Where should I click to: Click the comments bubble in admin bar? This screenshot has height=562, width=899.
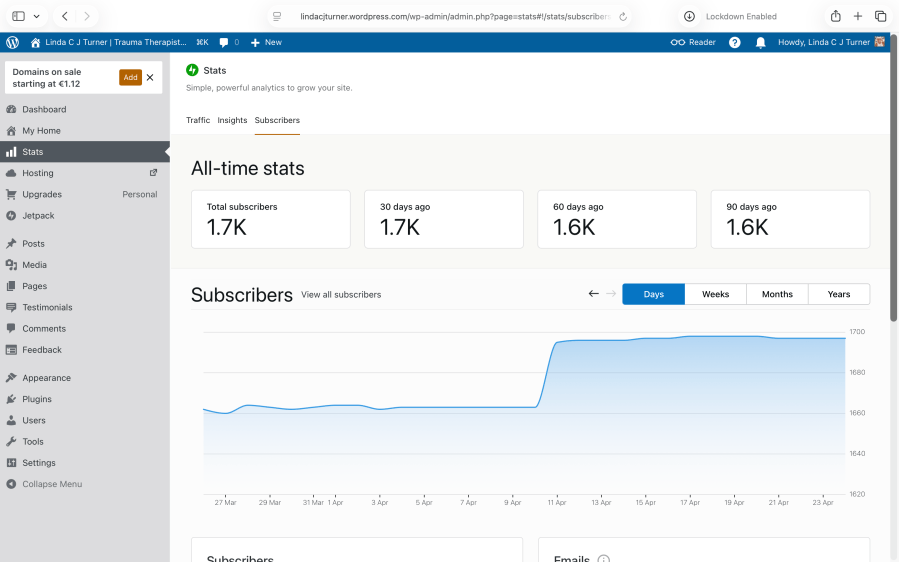click(x=227, y=42)
